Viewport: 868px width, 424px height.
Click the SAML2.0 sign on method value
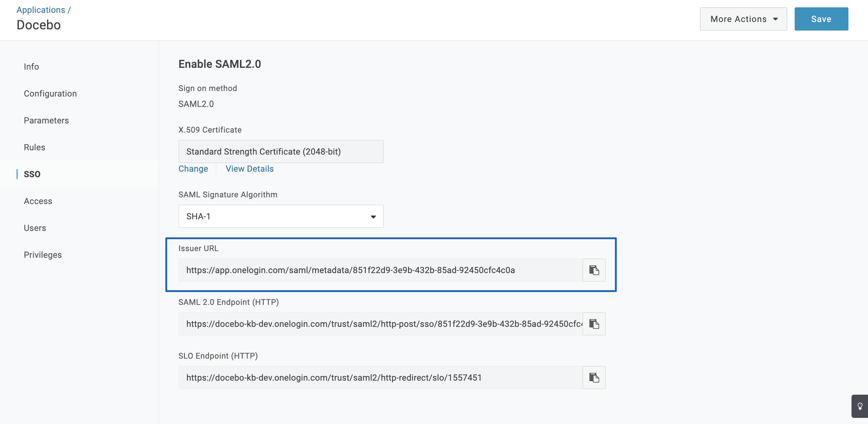click(196, 104)
